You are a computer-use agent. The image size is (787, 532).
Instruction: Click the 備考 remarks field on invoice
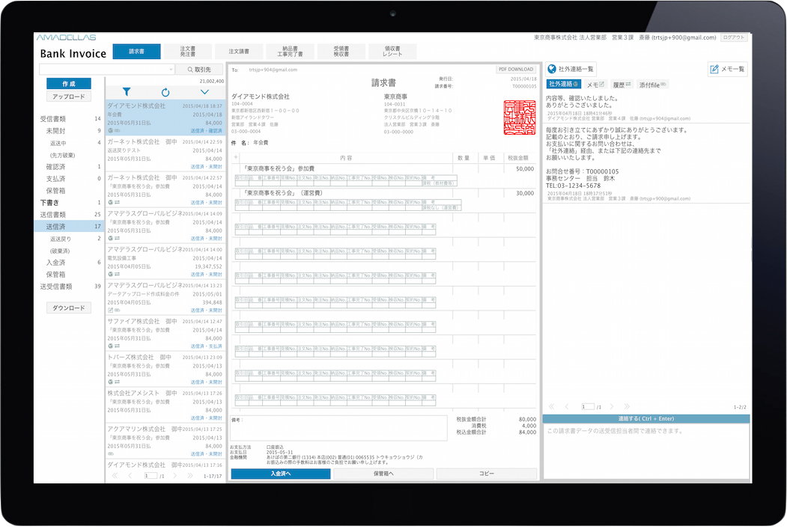[338, 428]
